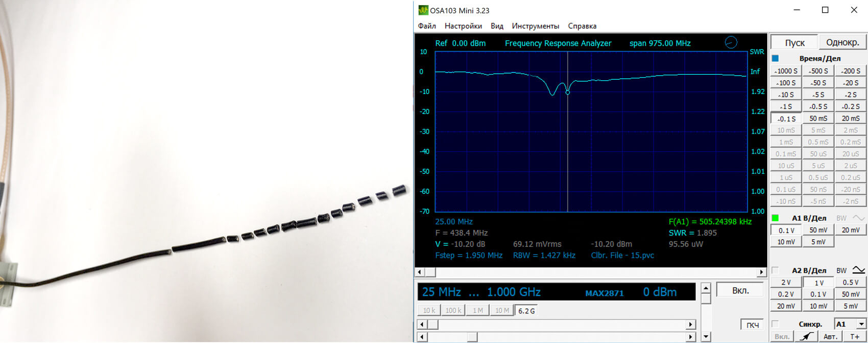Image resolution: width=868 pixels, height=343 pixels.
Task: Select the 500 S time per division
Action: point(818,71)
